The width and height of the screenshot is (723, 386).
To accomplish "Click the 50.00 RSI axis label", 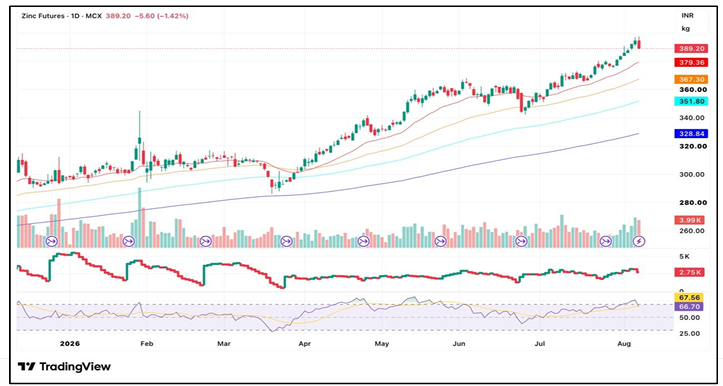I will (x=690, y=318).
